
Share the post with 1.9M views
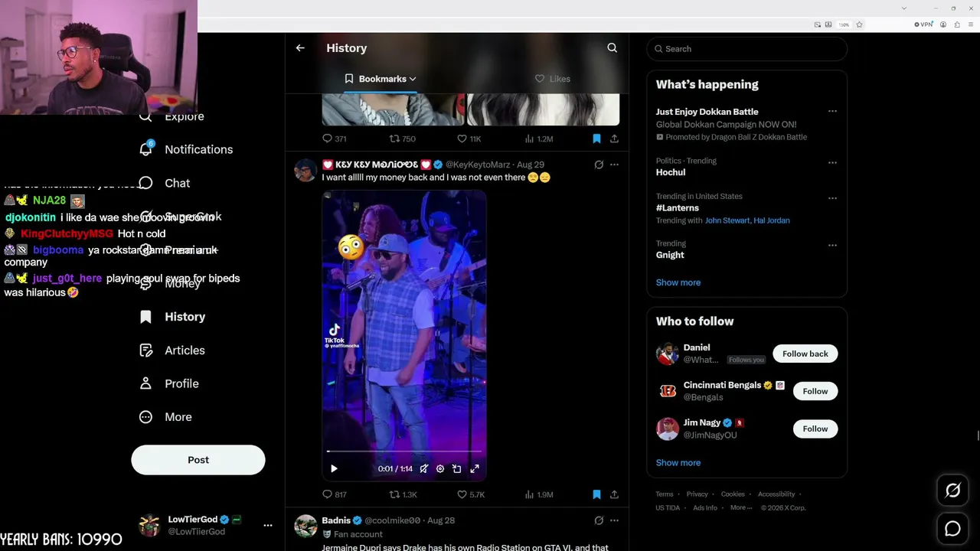coord(614,494)
